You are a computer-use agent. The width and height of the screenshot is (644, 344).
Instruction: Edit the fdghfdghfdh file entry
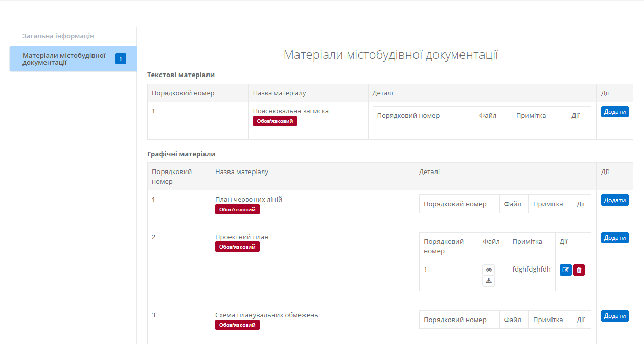click(565, 270)
